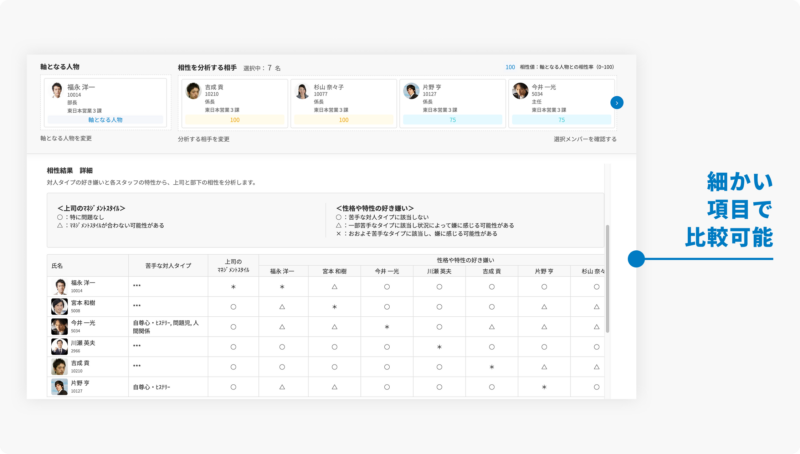The width and height of the screenshot is (800, 454).
Task: Click 宮本 和樹's avatar in the table
Action: click(59, 305)
